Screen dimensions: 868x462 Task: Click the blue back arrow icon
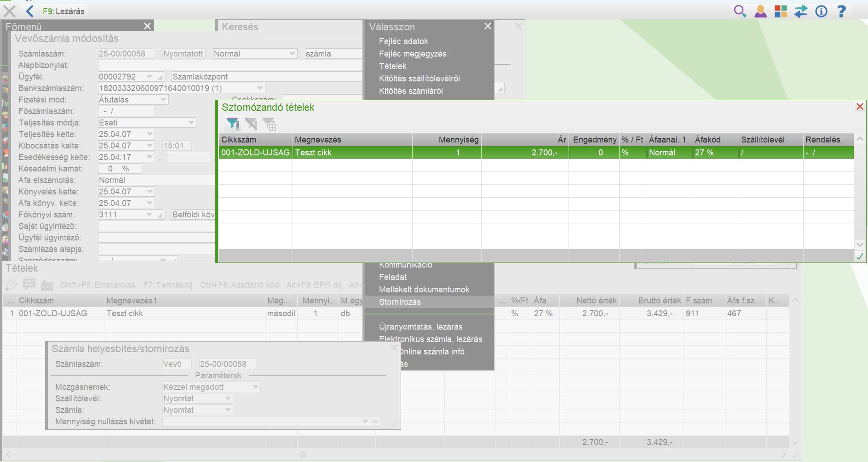click(30, 11)
